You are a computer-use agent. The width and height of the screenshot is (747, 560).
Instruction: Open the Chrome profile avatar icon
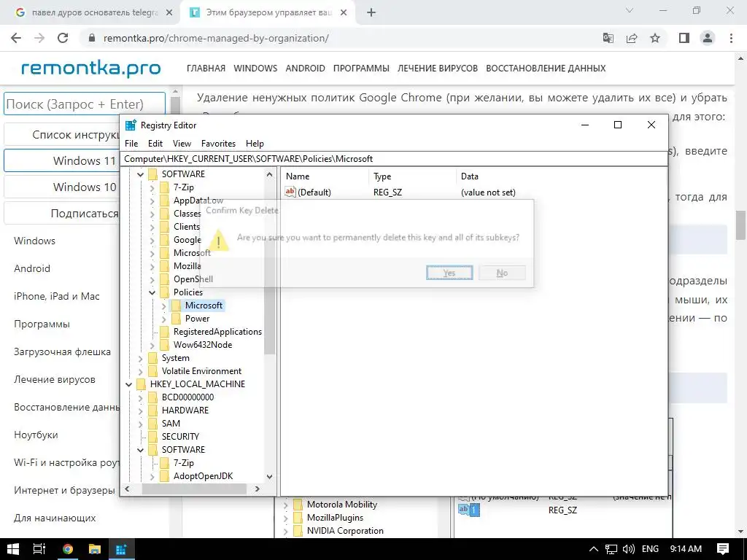click(x=708, y=38)
